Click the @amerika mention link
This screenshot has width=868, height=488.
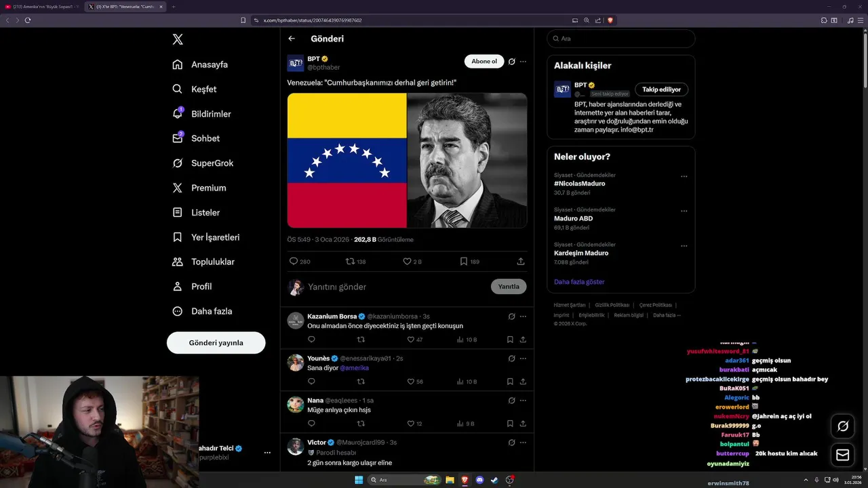[x=355, y=368]
